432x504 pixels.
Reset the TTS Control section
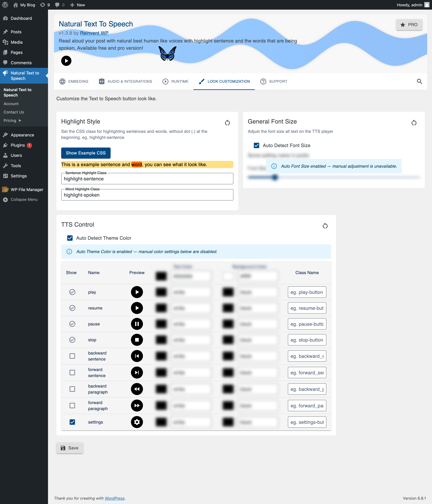[x=325, y=226]
